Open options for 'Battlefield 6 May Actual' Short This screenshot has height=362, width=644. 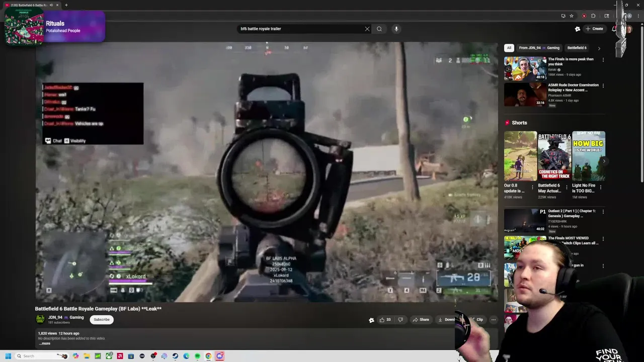click(567, 187)
